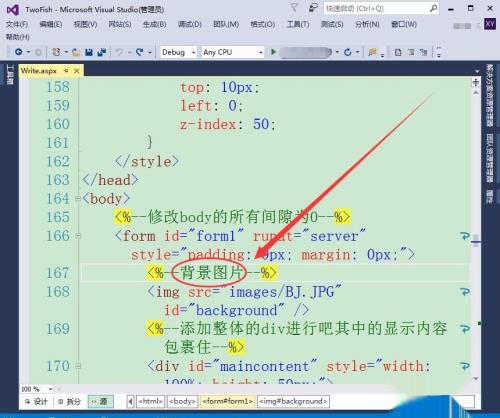Click the navigate forward arrow icon

[x=38, y=52]
